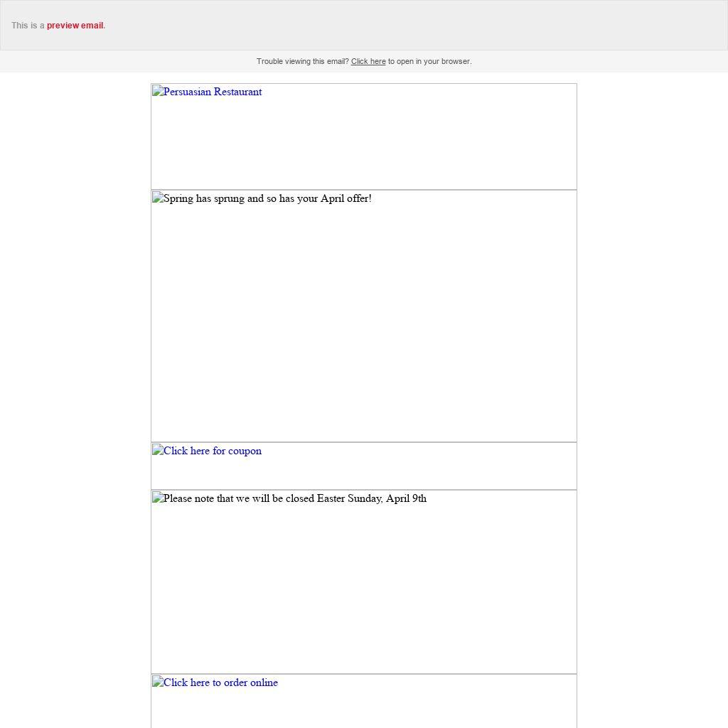Open the 'Click here' browser view link

tap(368, 62)
